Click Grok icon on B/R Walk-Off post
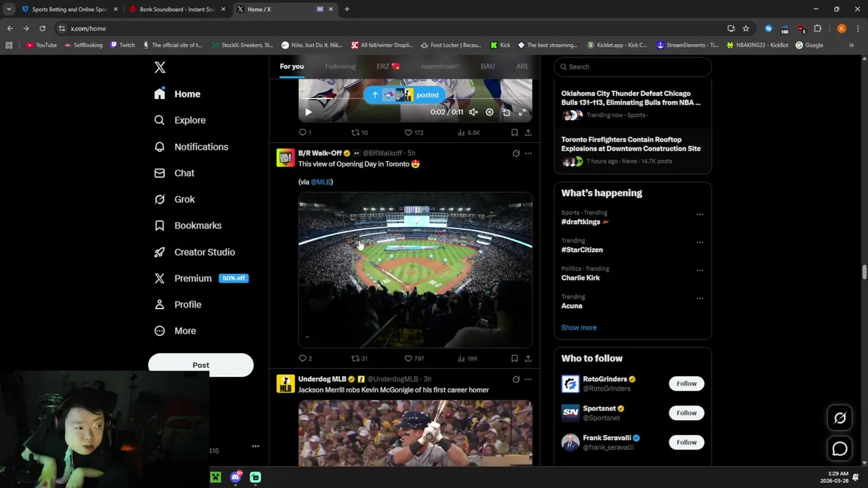 coord(516,153)
